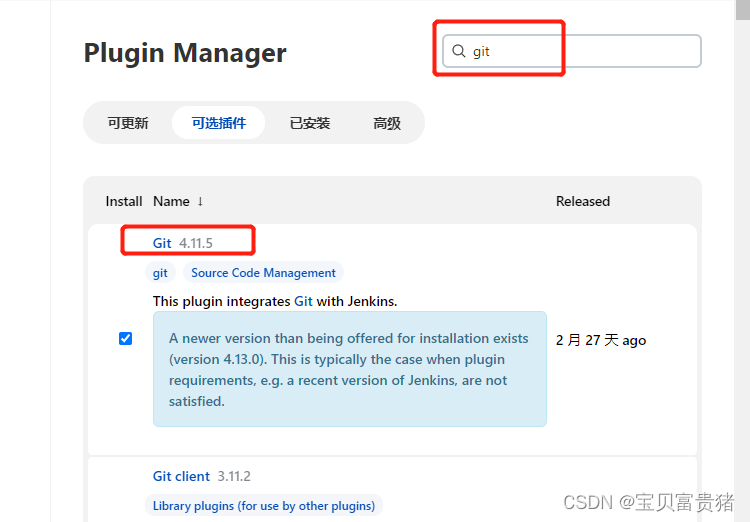The width and height of the screenshot is (750, 522).
Task: Uncheck the Git plugin install checkbox
Action: (125, 338)
